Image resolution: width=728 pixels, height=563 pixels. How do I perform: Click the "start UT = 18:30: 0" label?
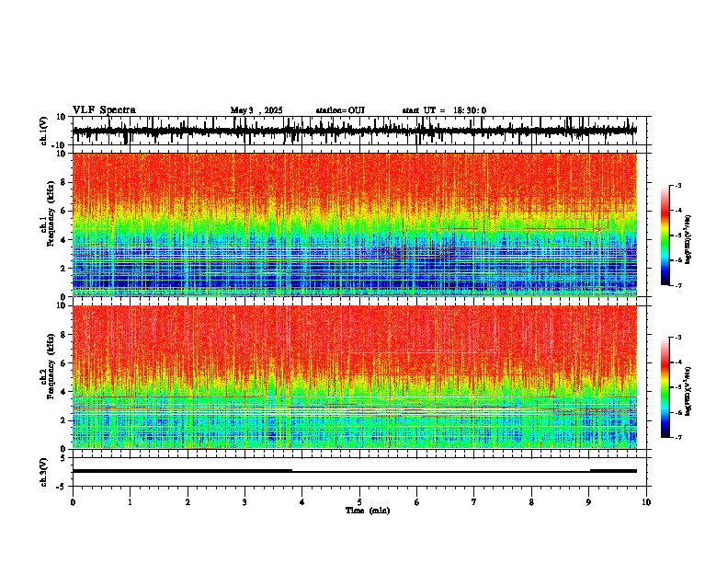(x=444, y=110)
